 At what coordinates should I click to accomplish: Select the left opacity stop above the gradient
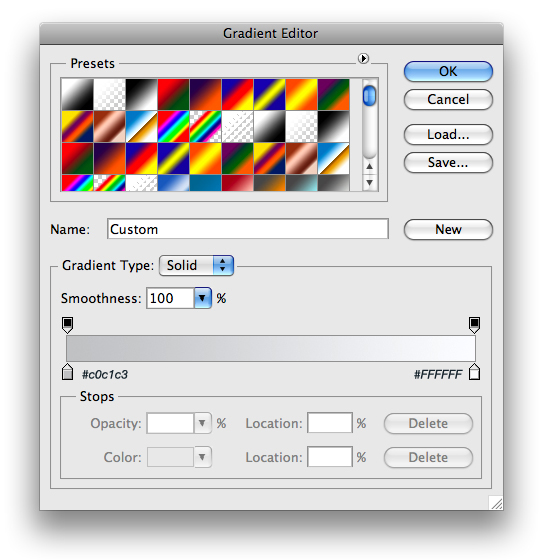[68, 325]
